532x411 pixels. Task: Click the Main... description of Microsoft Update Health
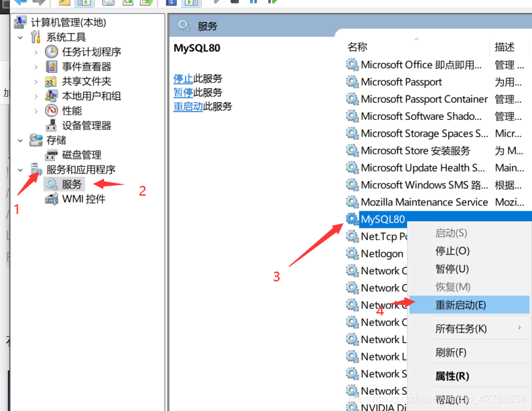pyautogui.click(x=510, y=168)
